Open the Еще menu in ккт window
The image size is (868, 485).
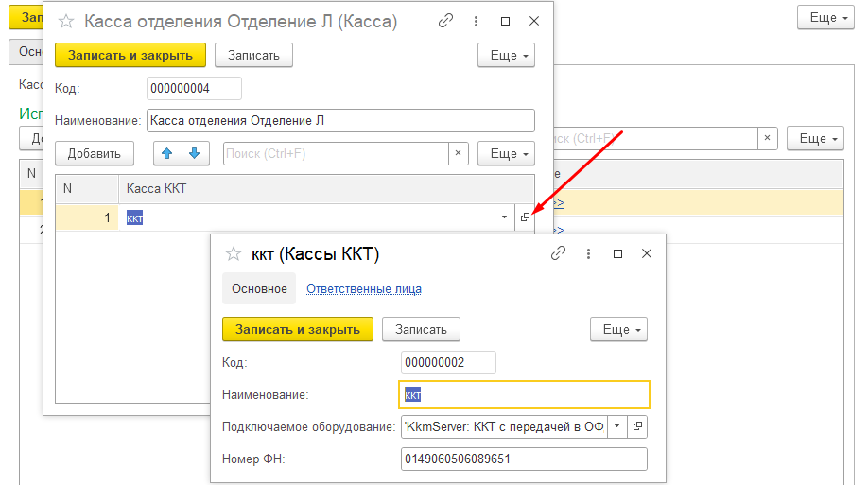618,329
